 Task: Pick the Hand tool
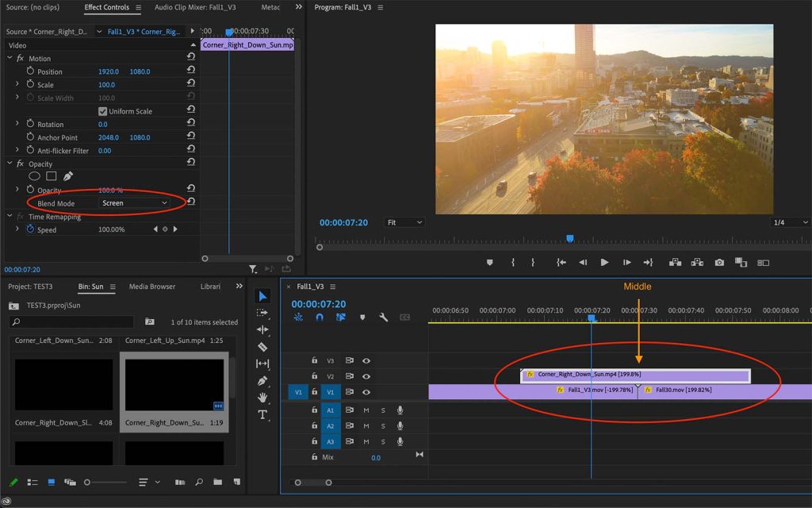(262, 398)
